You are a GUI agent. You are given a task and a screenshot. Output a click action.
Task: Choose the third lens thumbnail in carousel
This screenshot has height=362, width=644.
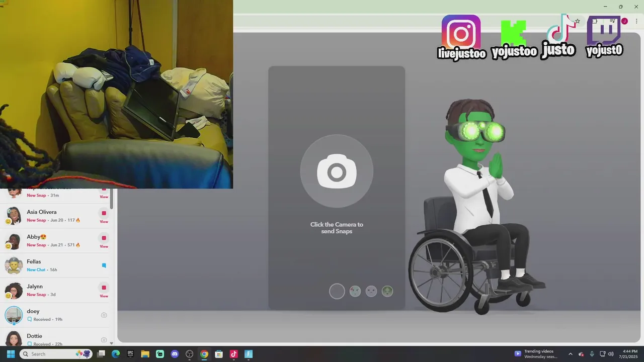click(371, 291)
